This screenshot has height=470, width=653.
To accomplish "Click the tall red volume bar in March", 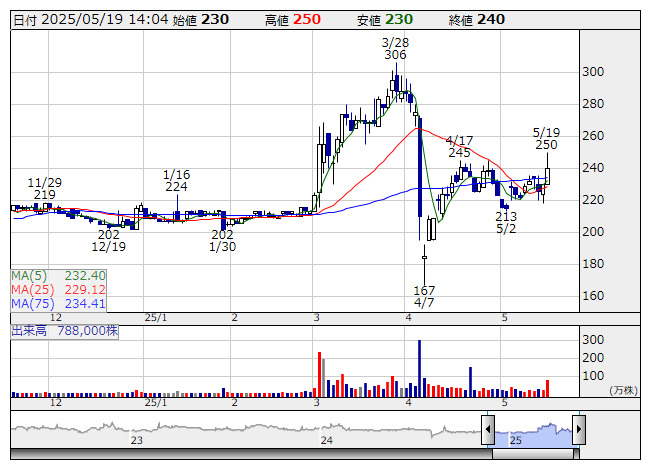I will tap(319, 374).
